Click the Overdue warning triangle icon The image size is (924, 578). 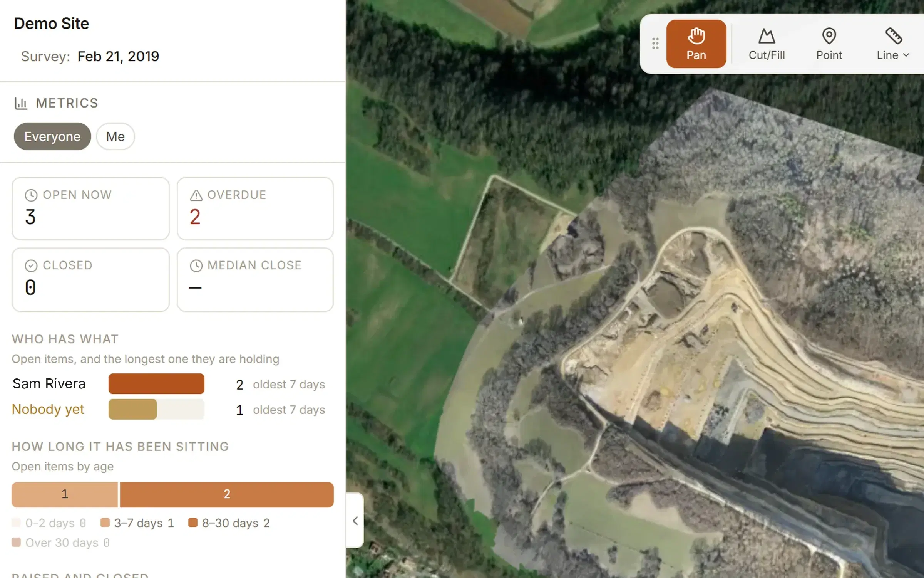tap(196, 195)
